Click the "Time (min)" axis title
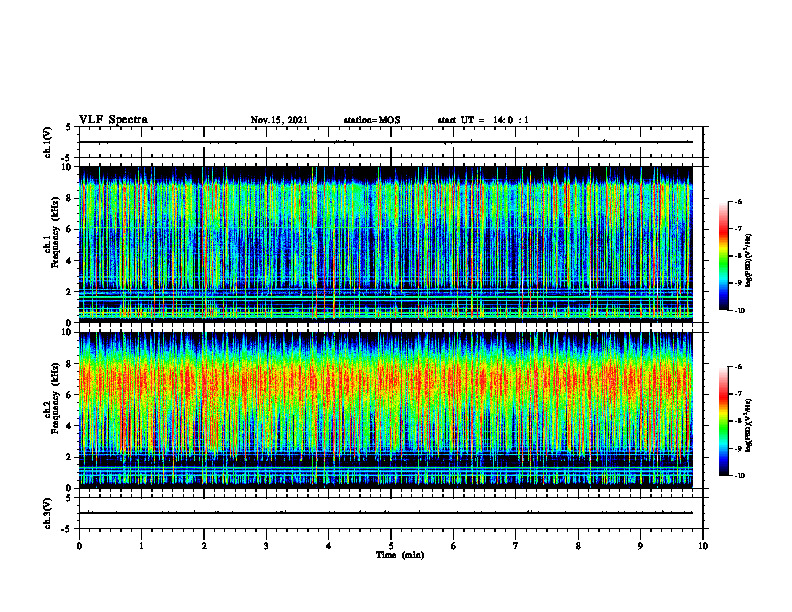 (400, 555)
